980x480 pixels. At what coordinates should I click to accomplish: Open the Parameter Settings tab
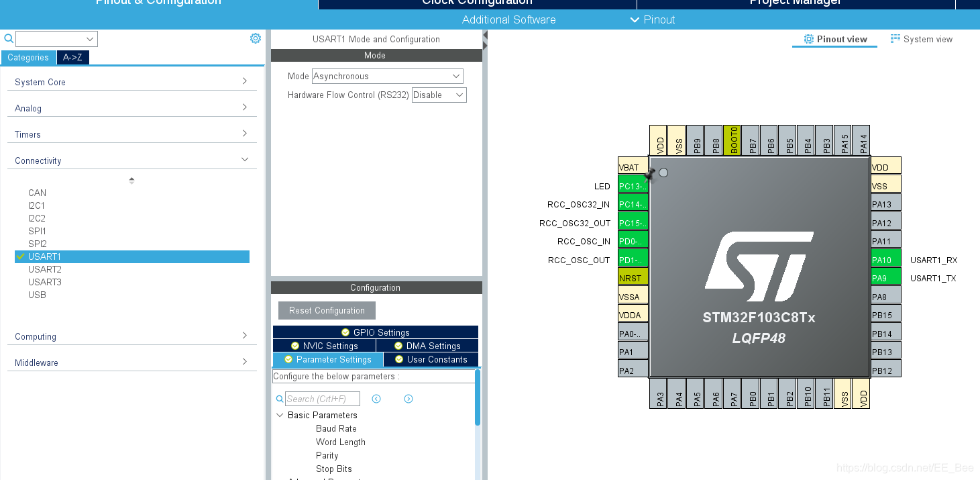pos(328,359)
